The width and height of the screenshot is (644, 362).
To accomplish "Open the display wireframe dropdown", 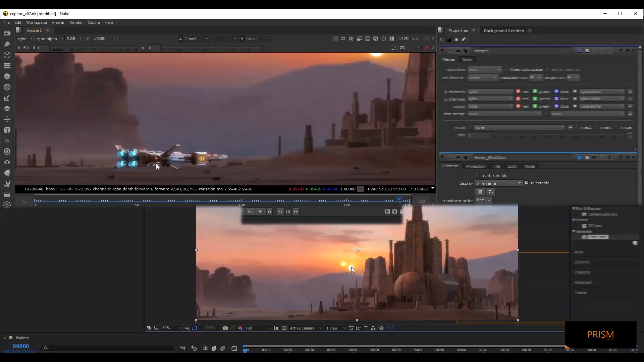I will (499, 183).
